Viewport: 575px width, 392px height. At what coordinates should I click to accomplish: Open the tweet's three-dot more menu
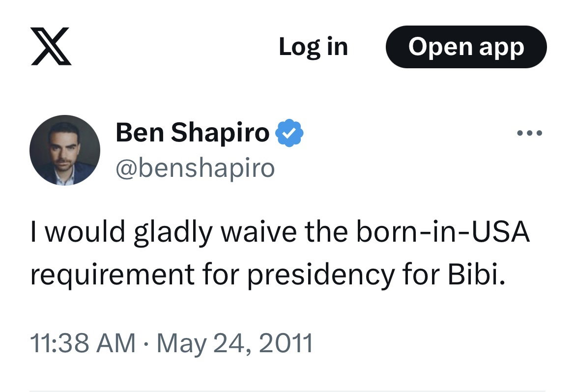click(529, 133)
